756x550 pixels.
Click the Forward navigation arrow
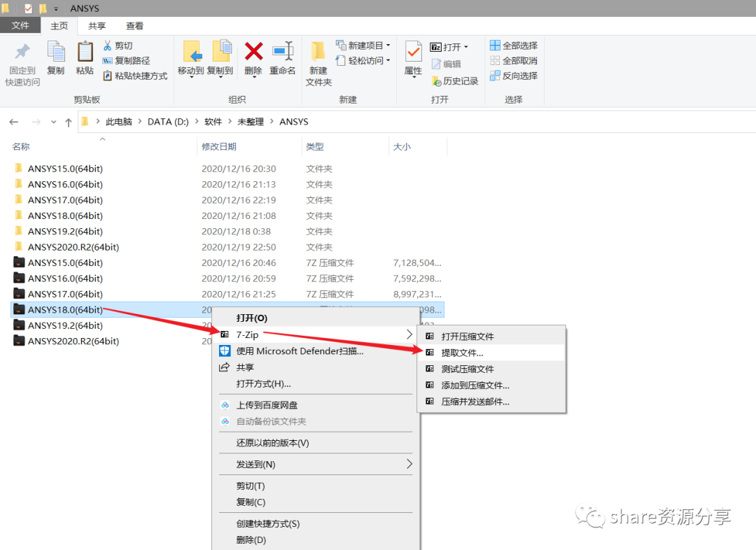pyautogui.click(x=36, y=122)
